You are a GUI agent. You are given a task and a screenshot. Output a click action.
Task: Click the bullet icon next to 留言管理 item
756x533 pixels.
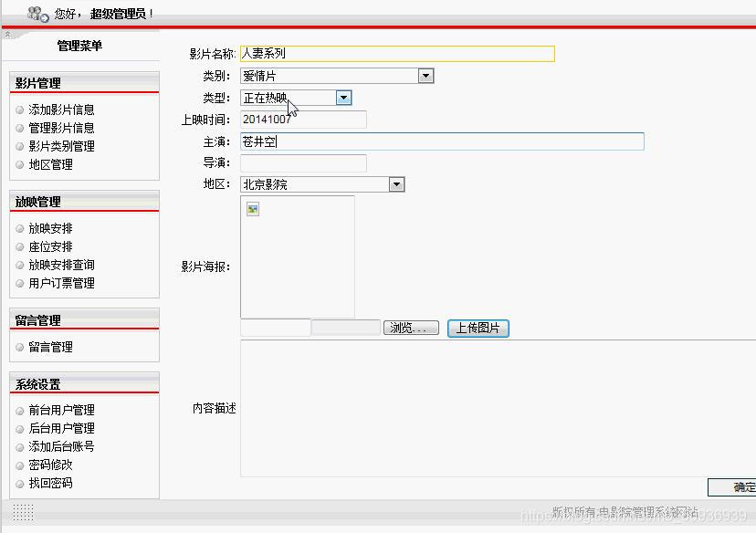click(x=20, y=347)
